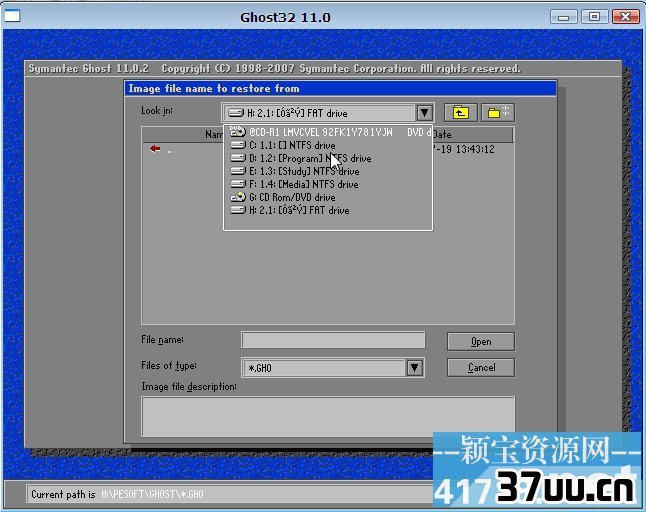Open the Files of type dropdown arrow
Screen dimensions: 646x512
click(414, 367)
